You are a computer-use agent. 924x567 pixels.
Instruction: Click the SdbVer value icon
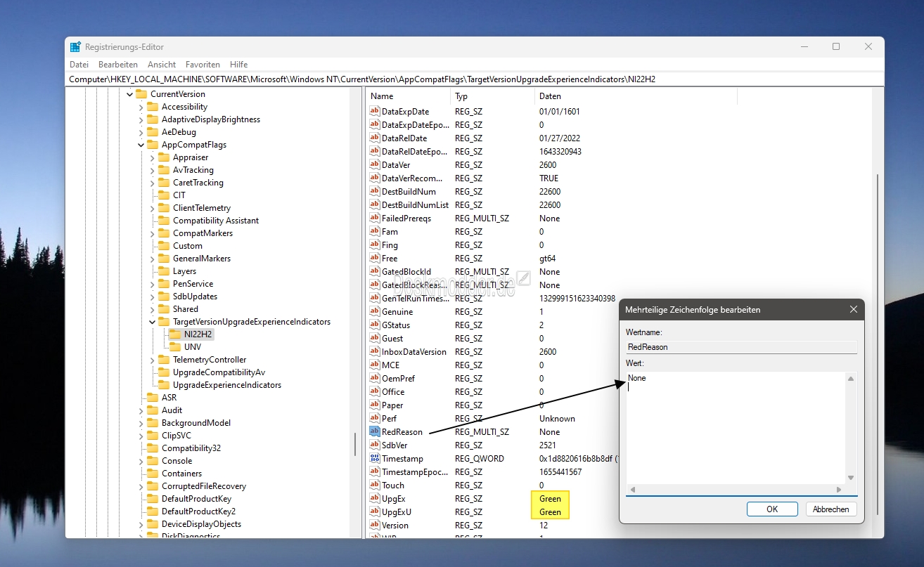[x=374, y=445]
